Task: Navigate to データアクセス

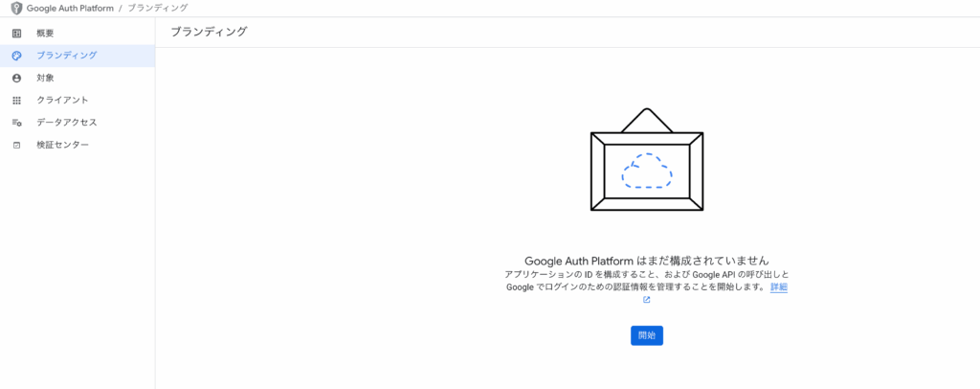Action: pyautogui.click(x=78, y=123)
